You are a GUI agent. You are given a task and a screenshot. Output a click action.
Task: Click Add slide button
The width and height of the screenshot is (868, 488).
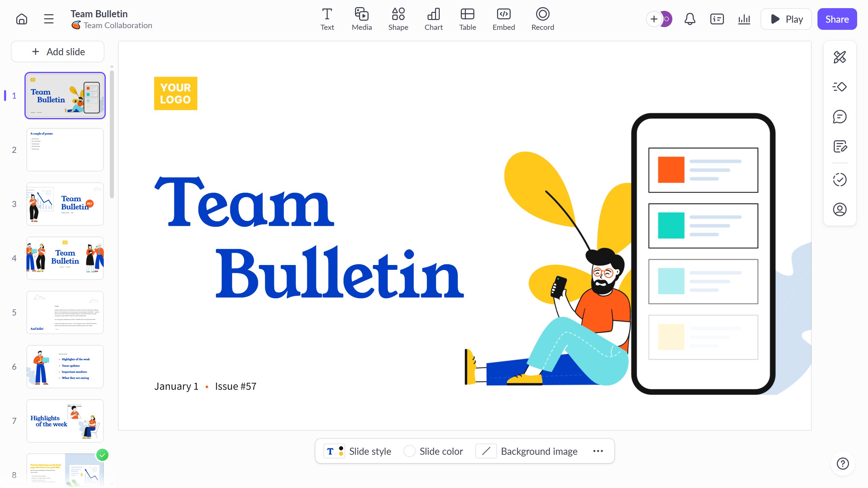[58, 52]
